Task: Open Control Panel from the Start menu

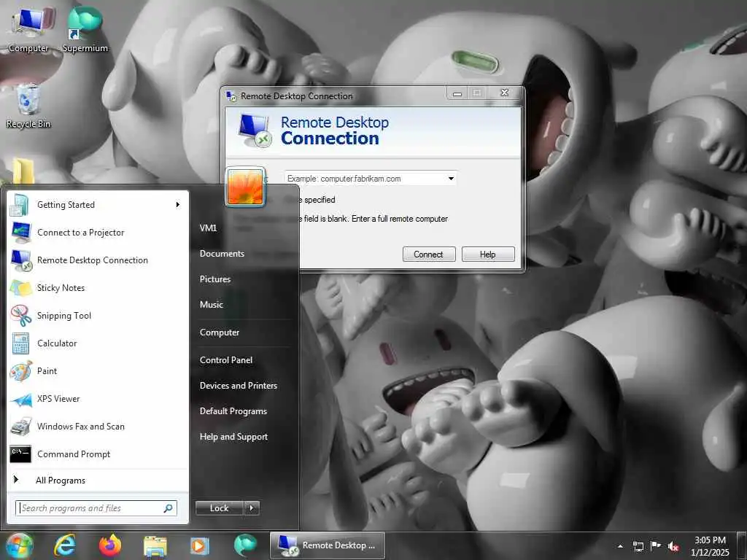Action: (226, 360)
